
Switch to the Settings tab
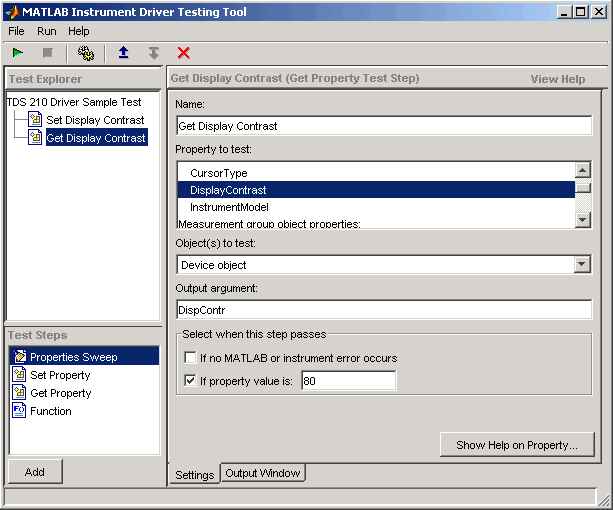tap(194, 475)
